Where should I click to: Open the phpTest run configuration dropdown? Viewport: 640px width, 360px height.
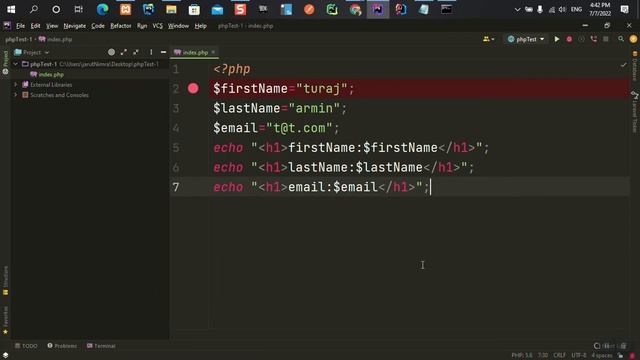(x=526, y=39)
